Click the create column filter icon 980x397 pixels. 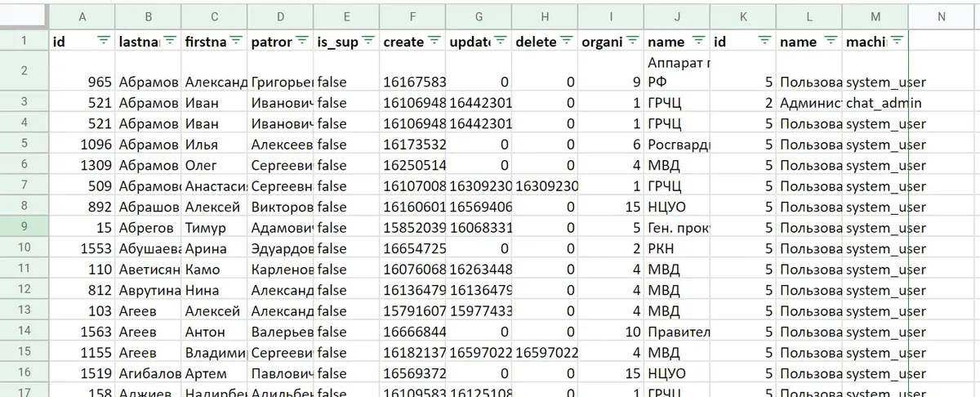pos(434,41)
